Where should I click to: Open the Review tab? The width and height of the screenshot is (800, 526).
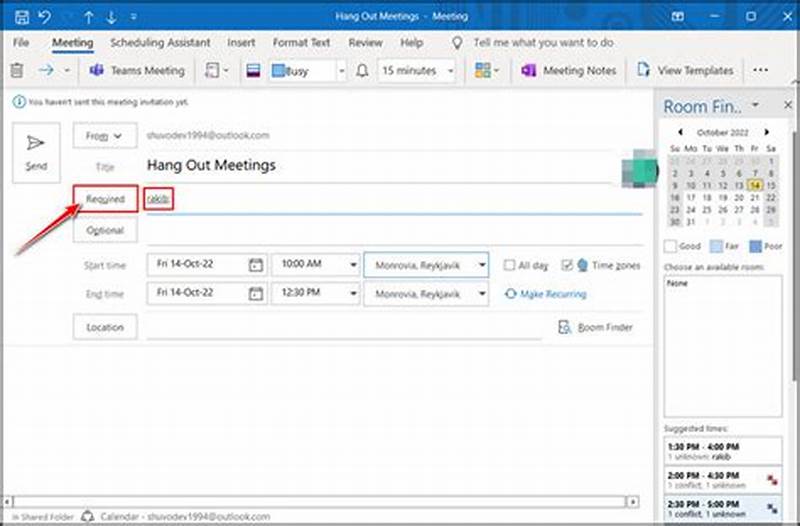365,42
